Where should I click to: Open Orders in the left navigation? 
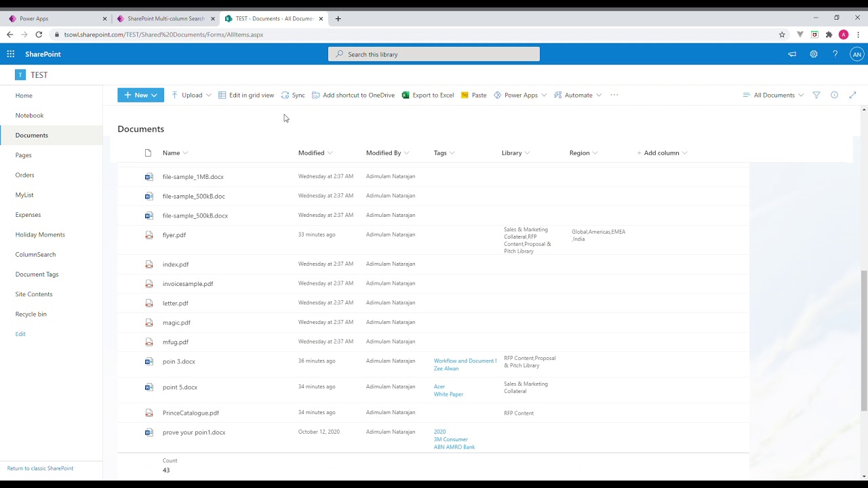coord(25,175)
